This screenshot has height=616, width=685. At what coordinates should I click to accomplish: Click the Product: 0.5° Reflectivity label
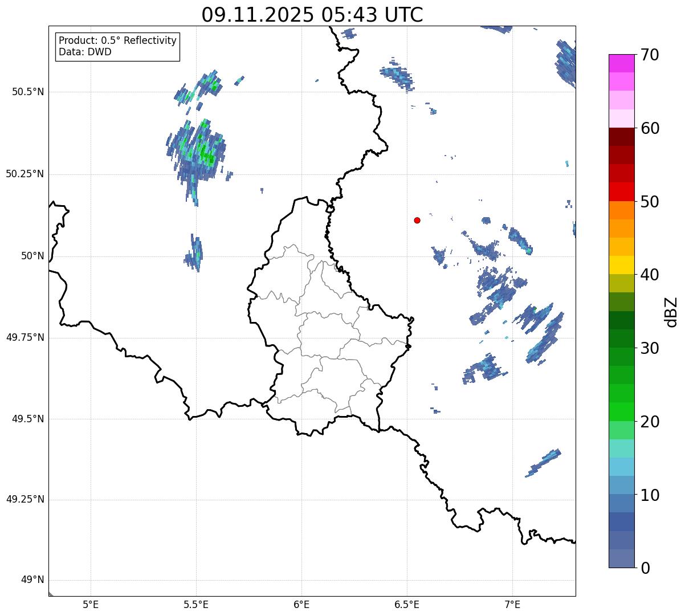click(118, 40)
